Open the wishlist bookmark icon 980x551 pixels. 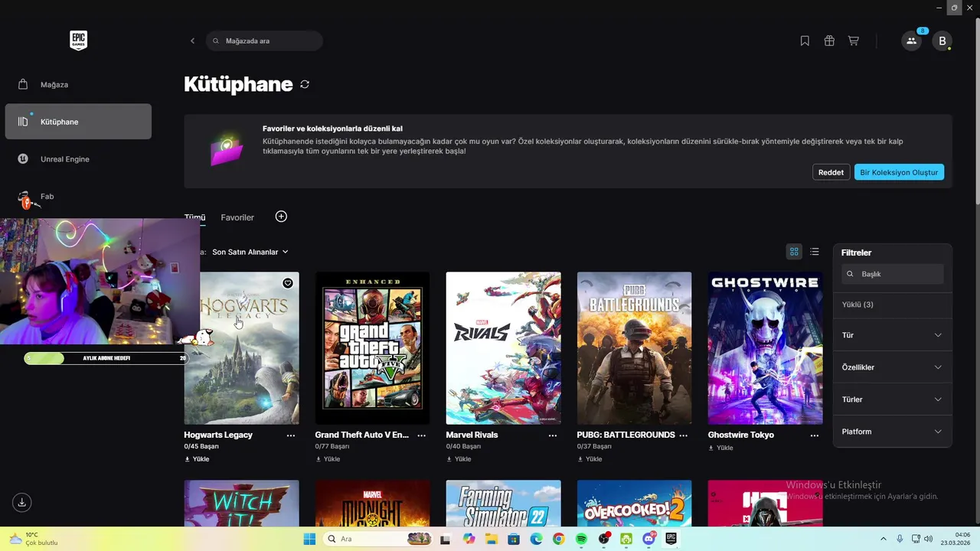click(x=805, y=41)
